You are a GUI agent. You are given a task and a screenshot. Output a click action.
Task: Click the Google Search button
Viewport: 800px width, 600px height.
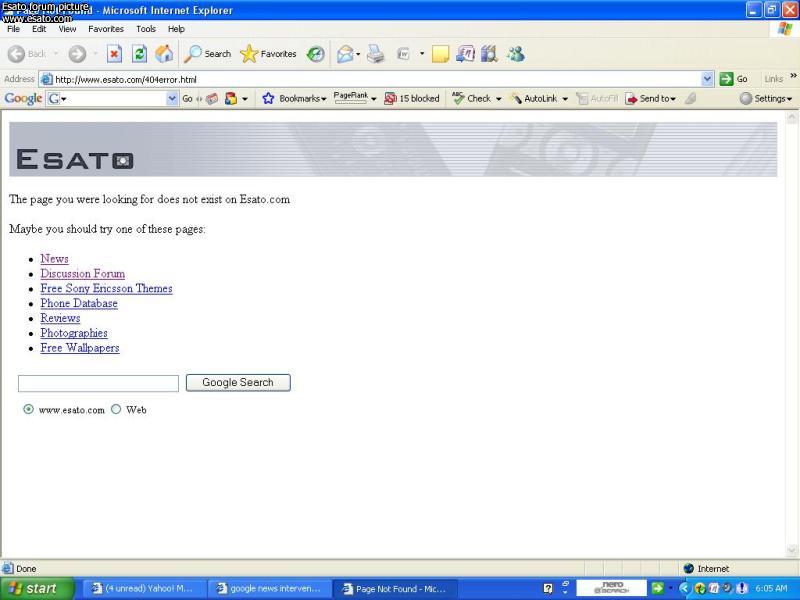click(238, 383)
